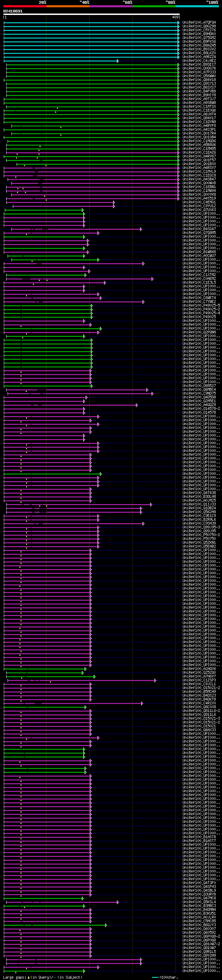Select hit label UniRef100_Q99J95-3
Screen dimensions: 222x980
click(x=201, y=527)
